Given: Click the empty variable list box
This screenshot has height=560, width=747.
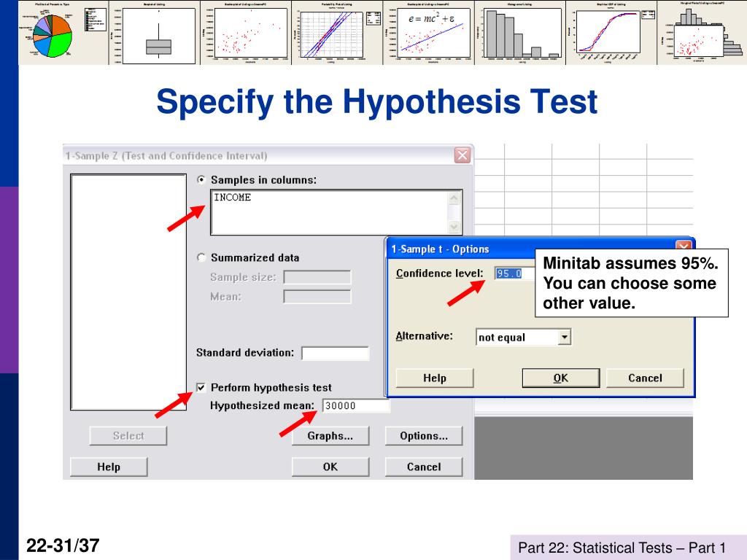Looking at the screenshot, I should [x=128, y=292].
